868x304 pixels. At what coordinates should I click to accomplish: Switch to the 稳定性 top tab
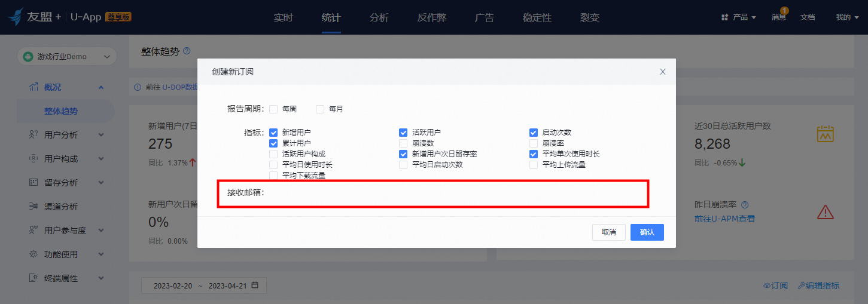point(537,17)
